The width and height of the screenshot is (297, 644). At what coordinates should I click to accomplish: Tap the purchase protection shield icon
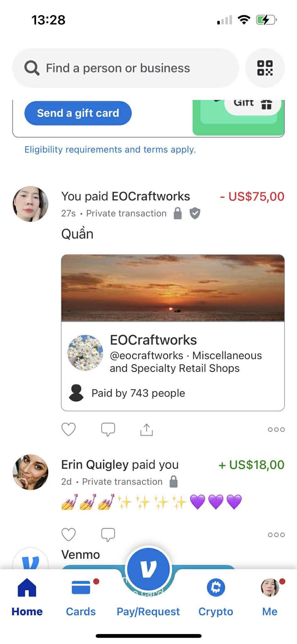pos(195,213)
